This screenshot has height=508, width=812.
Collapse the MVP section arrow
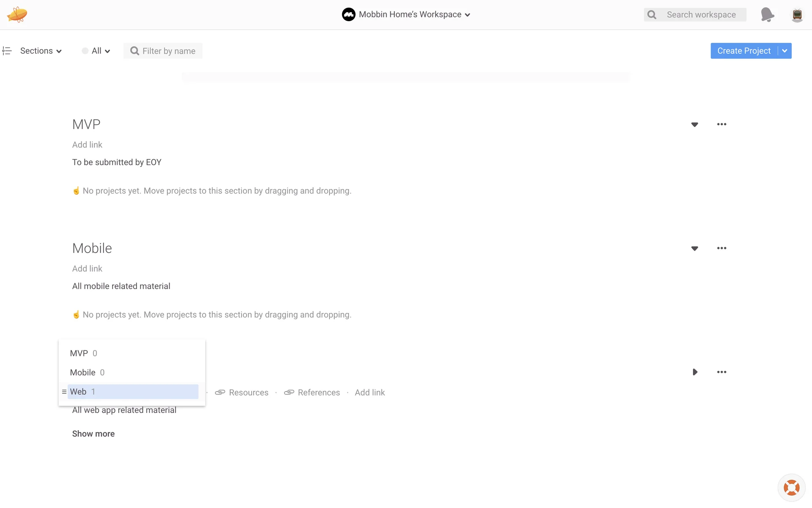694,124
